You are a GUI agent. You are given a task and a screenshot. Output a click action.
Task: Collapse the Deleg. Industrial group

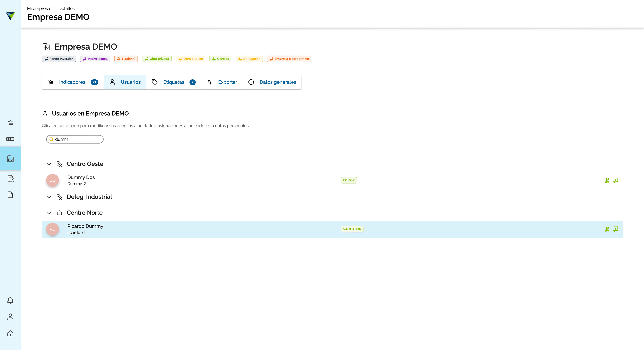tap(49, 197)
